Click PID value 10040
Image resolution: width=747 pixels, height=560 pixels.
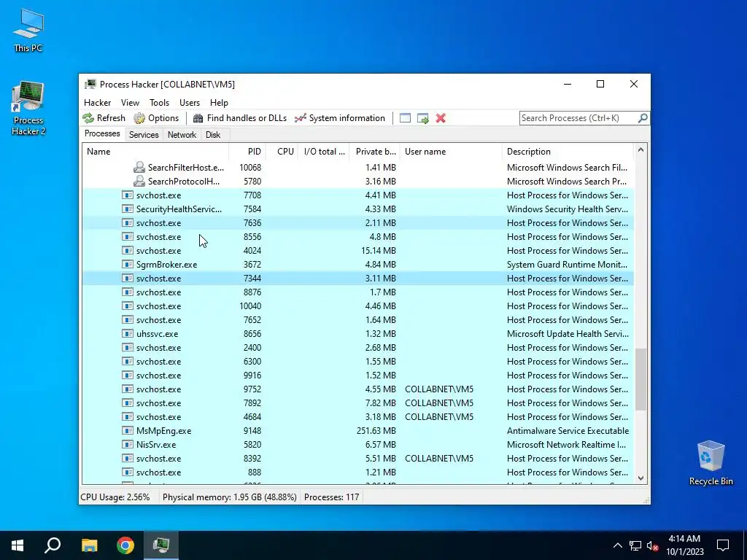pos(250,306)
